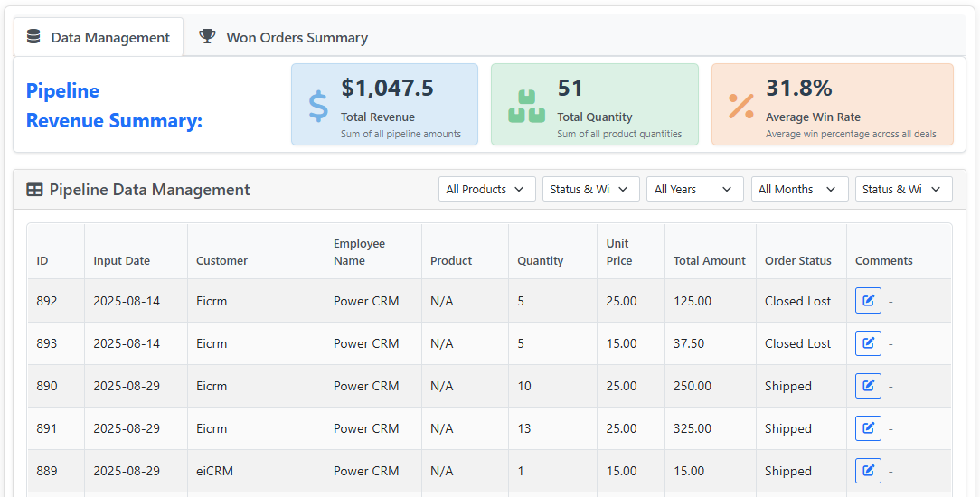This screenshot has height=497, width=980.
Task: Edit comment for order 890
Action: (868, 385)
